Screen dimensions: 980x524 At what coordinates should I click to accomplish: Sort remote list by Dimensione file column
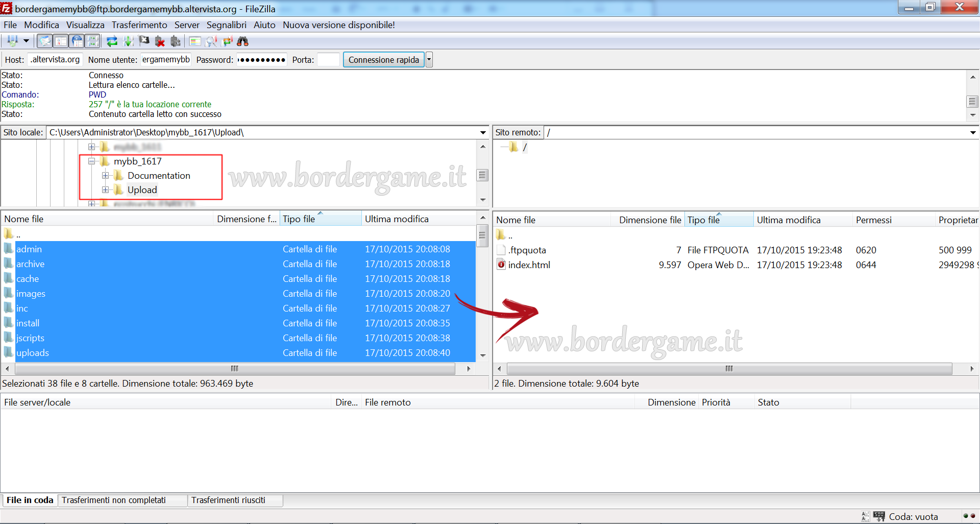(647, 220)
